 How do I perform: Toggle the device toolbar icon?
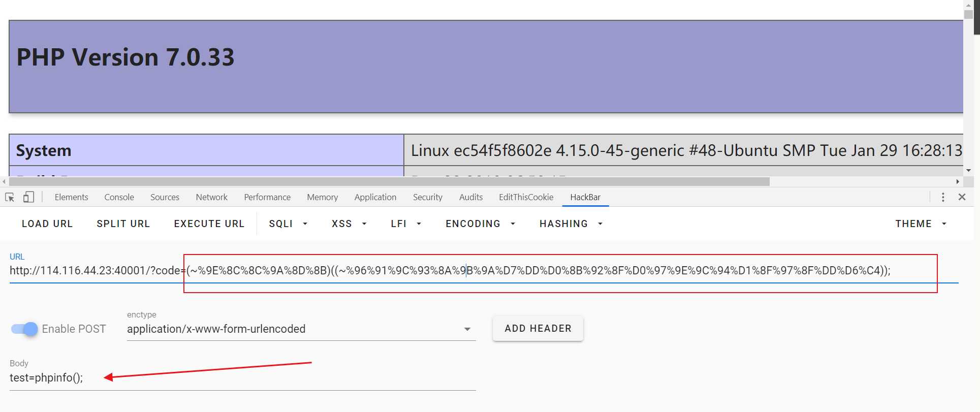pos(28,197)
